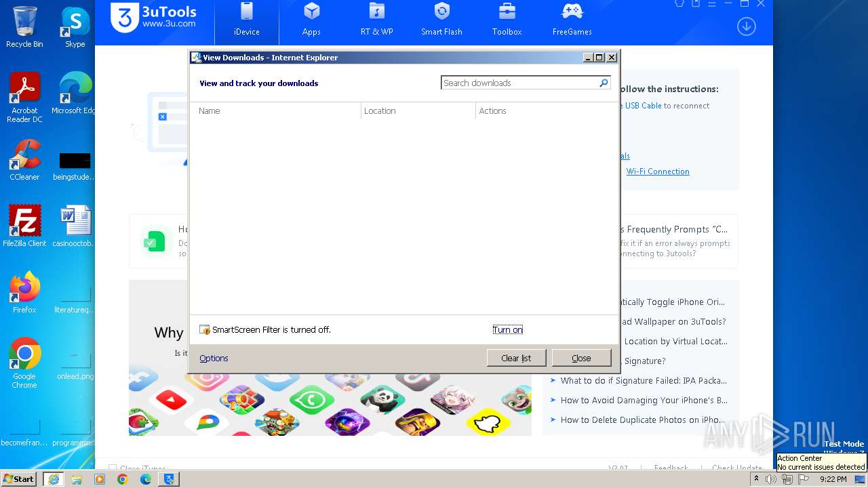Click Chrome icon in taskbar

pos(123,479)
